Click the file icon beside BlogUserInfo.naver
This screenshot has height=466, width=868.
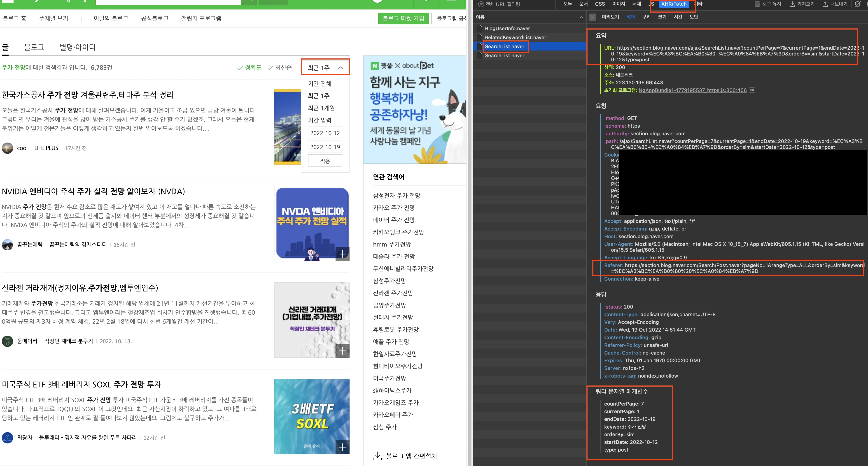(x=480, y=28)
